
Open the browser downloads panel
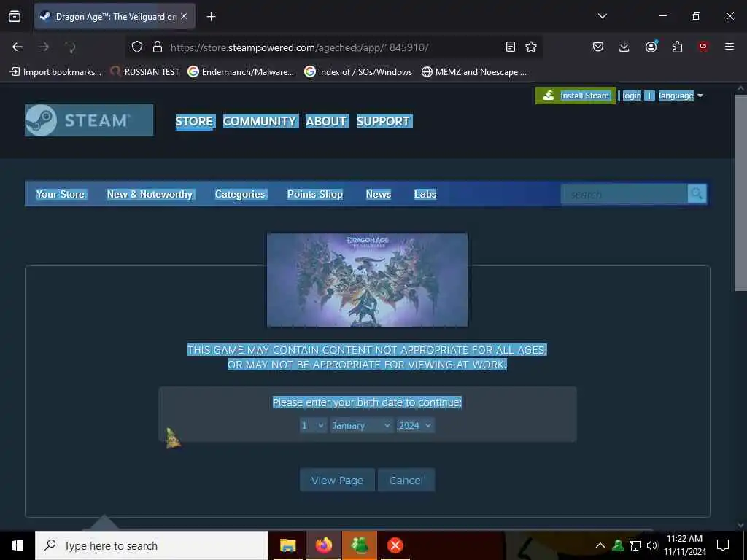pos(624,47)
